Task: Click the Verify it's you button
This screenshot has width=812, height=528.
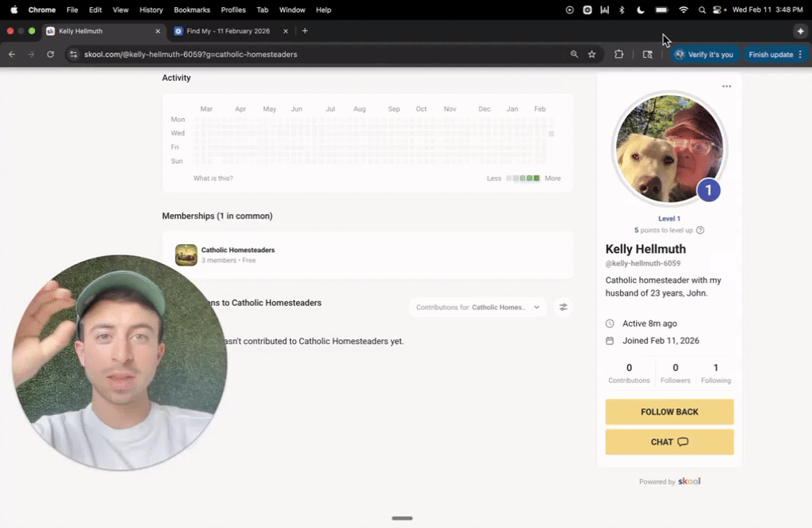Action: [x=705, y=54]
